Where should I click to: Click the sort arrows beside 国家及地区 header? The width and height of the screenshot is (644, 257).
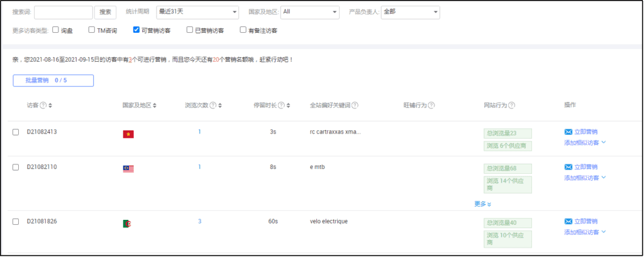[155, 105]
